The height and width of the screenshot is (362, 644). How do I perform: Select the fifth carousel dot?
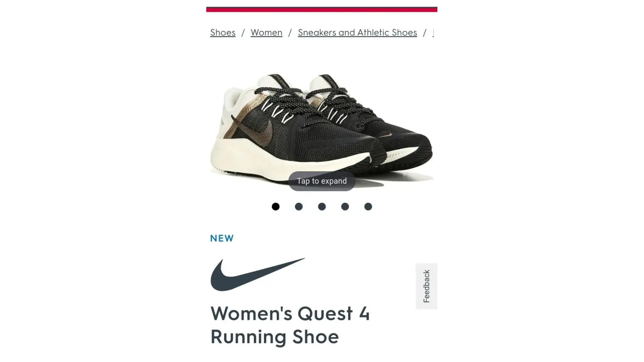(x=368, y=207)
